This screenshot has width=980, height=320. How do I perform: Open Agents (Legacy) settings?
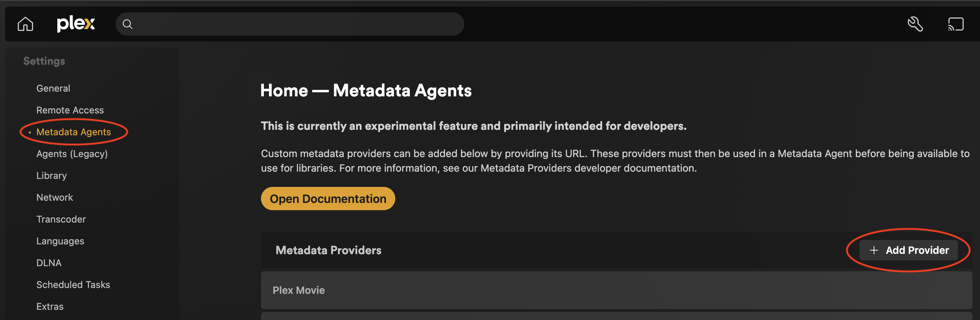[x=72, y=154]
